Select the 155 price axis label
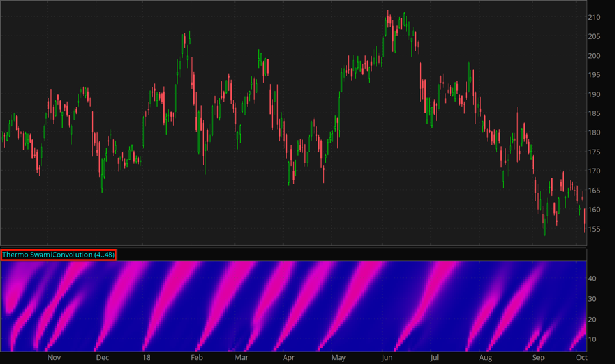This screenshot has width=615, height=364. [594, 229]
